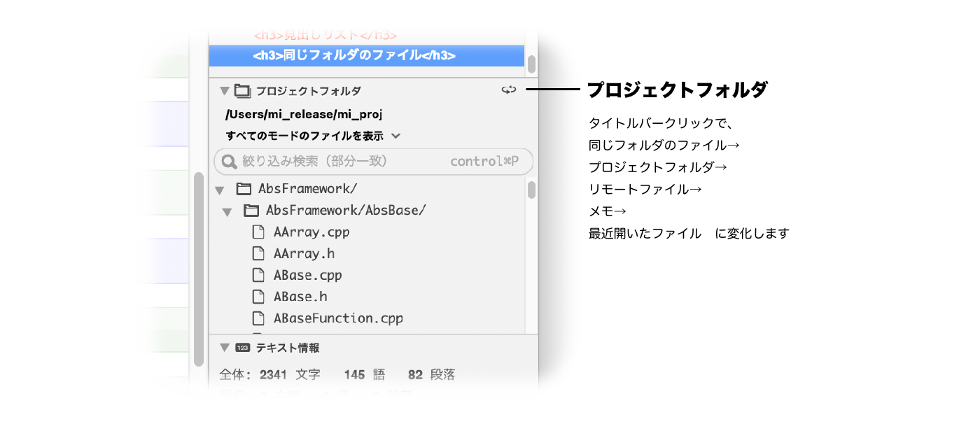Click the project folder sync arrows icon
This screenshot has width=980, height=438.
508,90
